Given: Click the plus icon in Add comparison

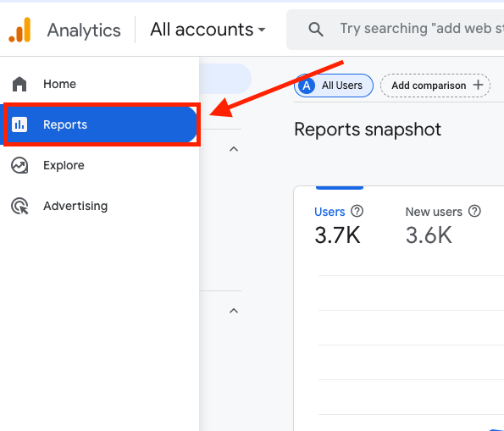Looking at the screenshot, I should (478, 85).
